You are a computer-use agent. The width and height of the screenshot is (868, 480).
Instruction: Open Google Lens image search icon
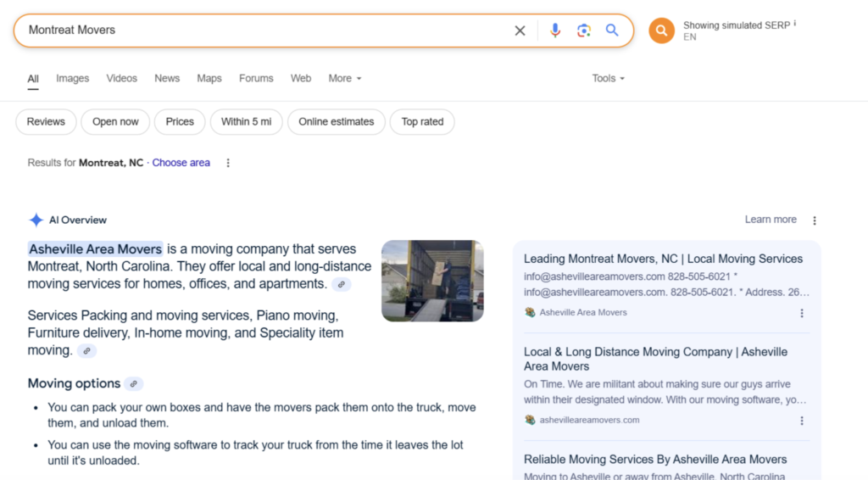click(583, 31)
